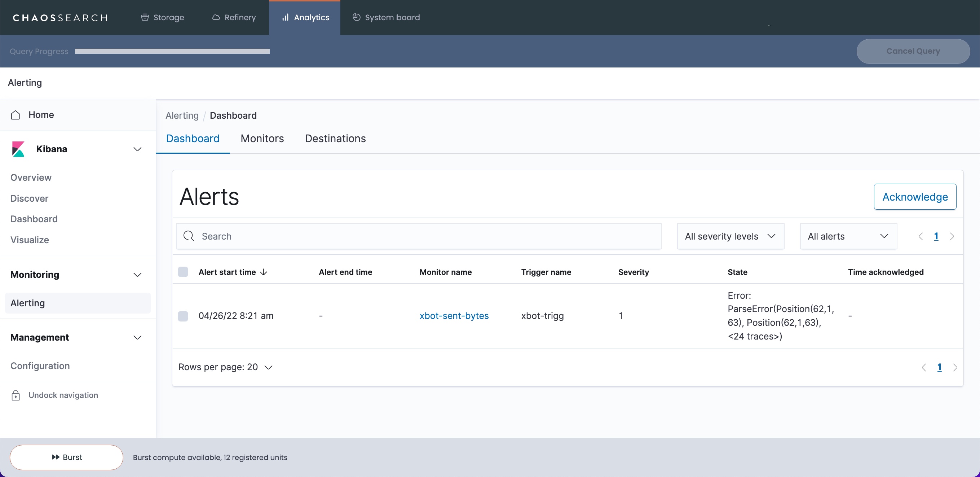Click the Query Progress bar
Image resolution: width=980 pixels, height=477 pixels.
172,51
